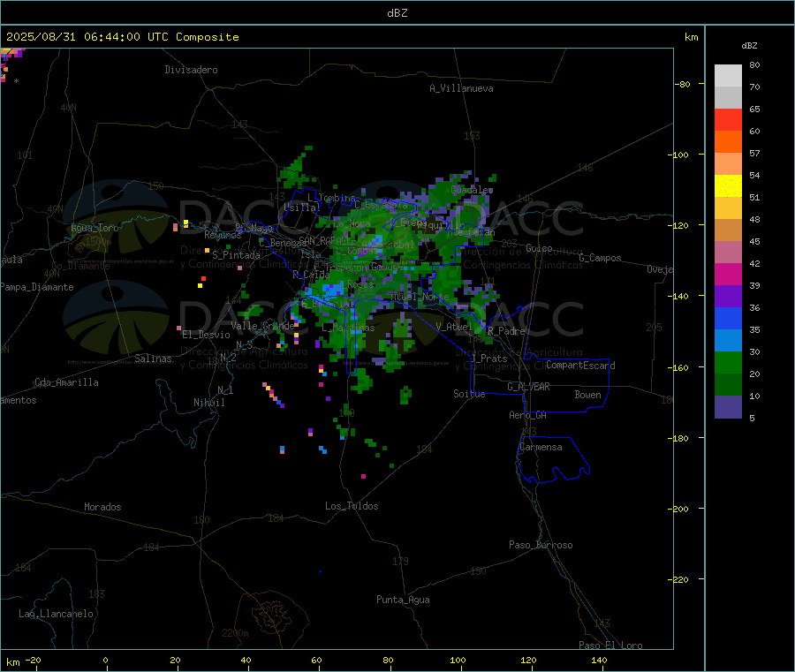Click the 140 km x-axis tick label
This screenshot has height=672, width=795.
599,660
